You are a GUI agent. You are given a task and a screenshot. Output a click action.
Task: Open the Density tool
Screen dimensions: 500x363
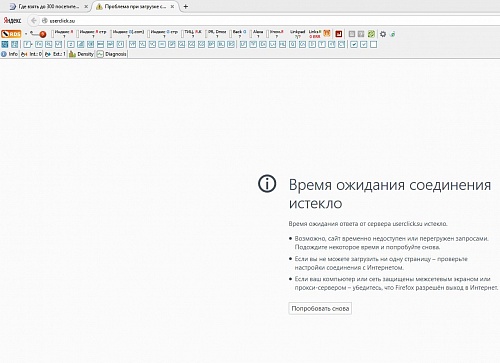coord(81,54)
